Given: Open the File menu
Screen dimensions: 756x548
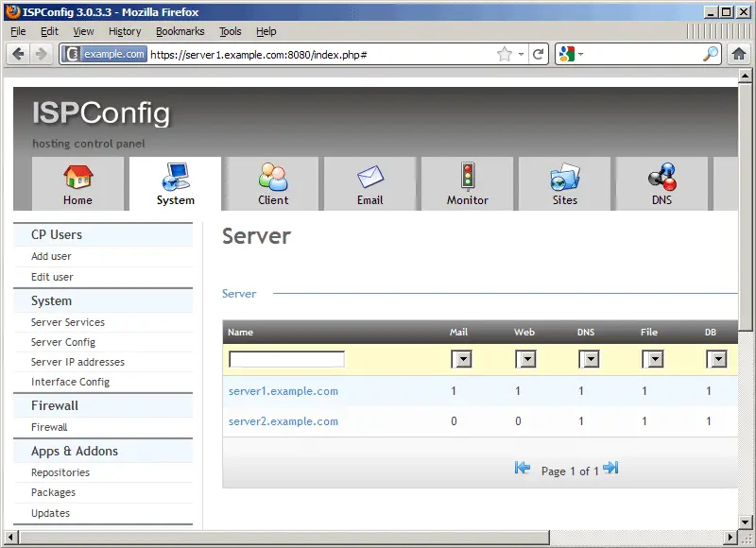Looking at the screenshot, I should (x=18, y=31).
